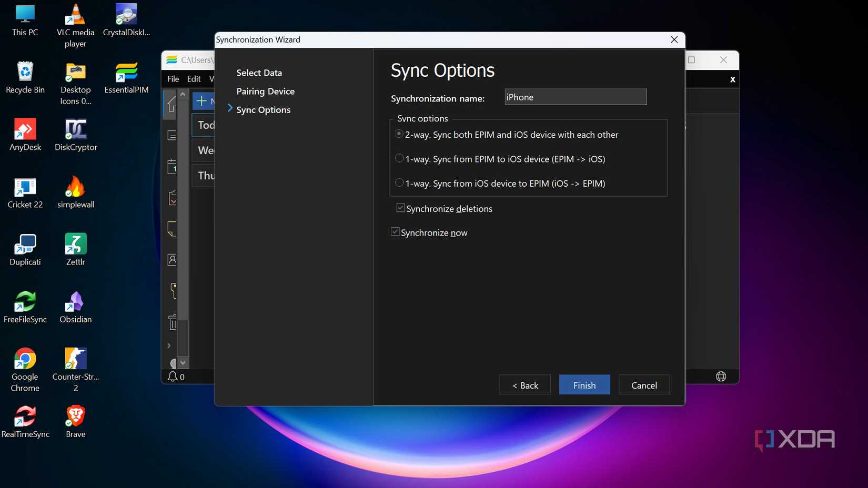Open the This PC desktop icon

25,21
